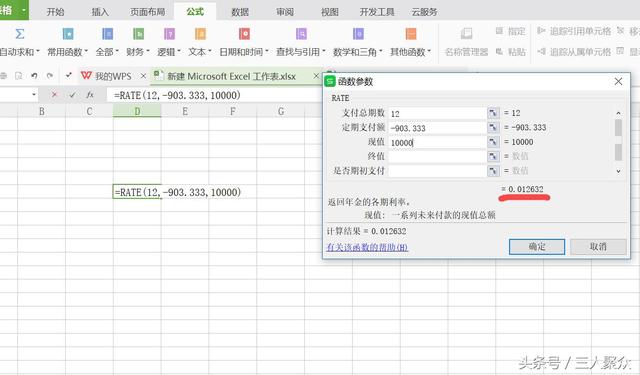Switch to the 页面布局 ribbon tab

coord(148,12)
